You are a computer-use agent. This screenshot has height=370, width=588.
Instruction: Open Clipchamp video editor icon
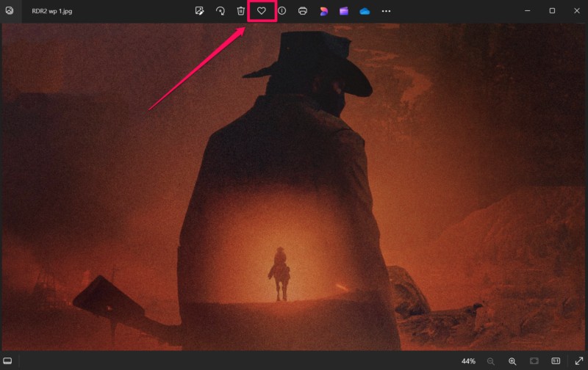click(344, 11)
